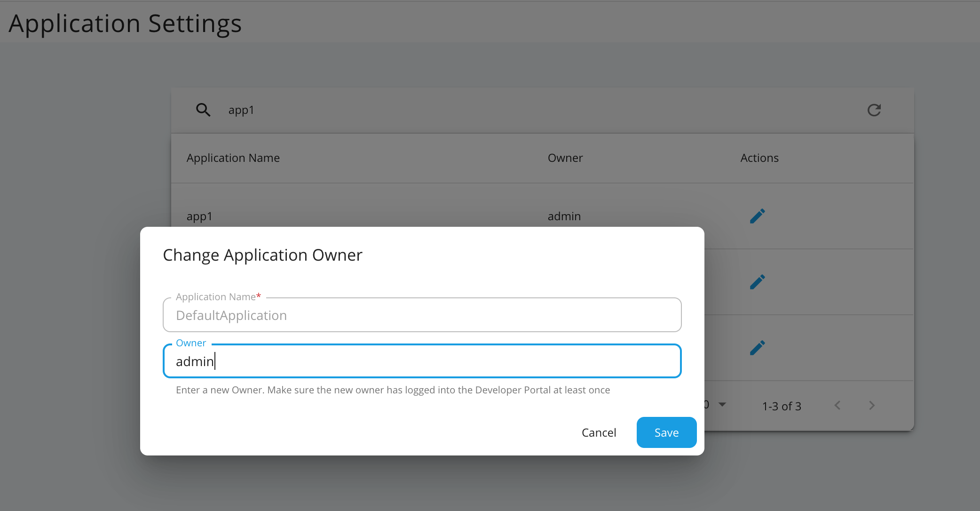
Task: Click the Application Name column header
Action: pos(233,158)
